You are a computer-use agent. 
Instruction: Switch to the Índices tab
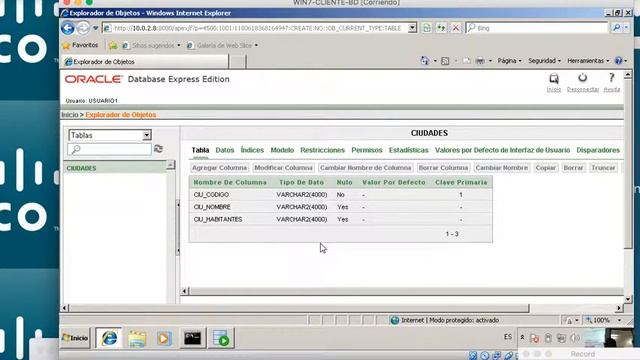click(252, 150)
